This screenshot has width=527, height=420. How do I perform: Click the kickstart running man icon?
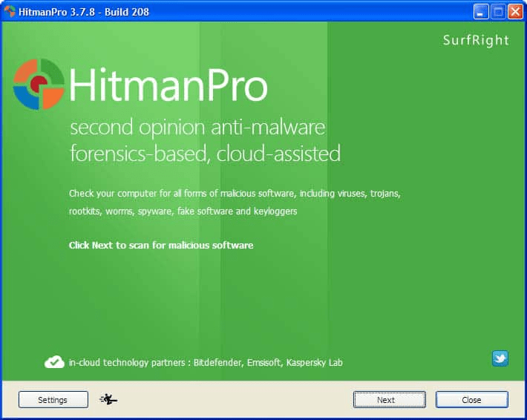click(108, 399)
